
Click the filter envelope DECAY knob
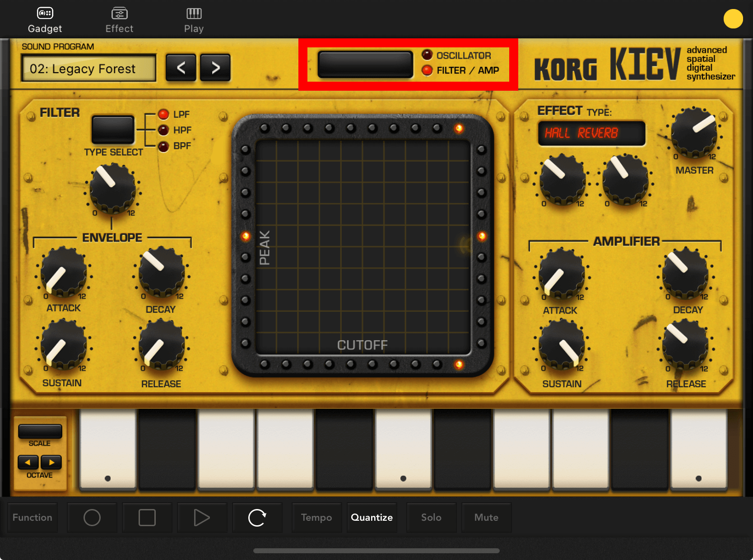click(x=162, y=272)
